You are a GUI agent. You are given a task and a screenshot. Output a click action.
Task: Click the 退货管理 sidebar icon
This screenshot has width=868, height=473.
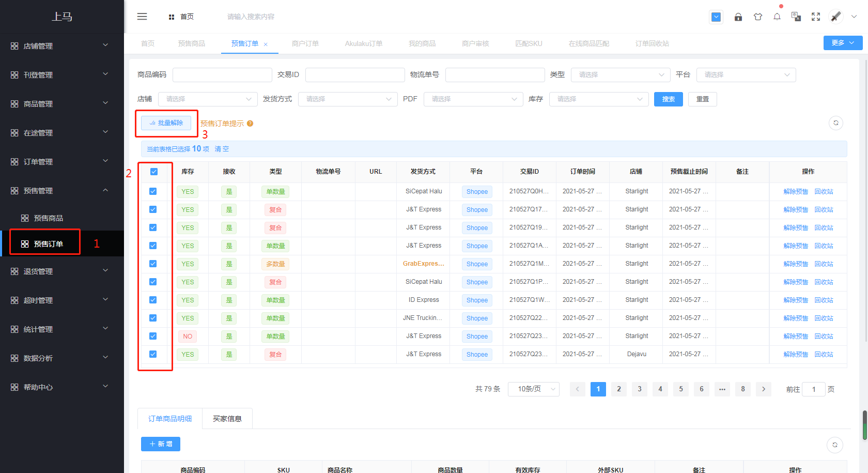point(14,271)
